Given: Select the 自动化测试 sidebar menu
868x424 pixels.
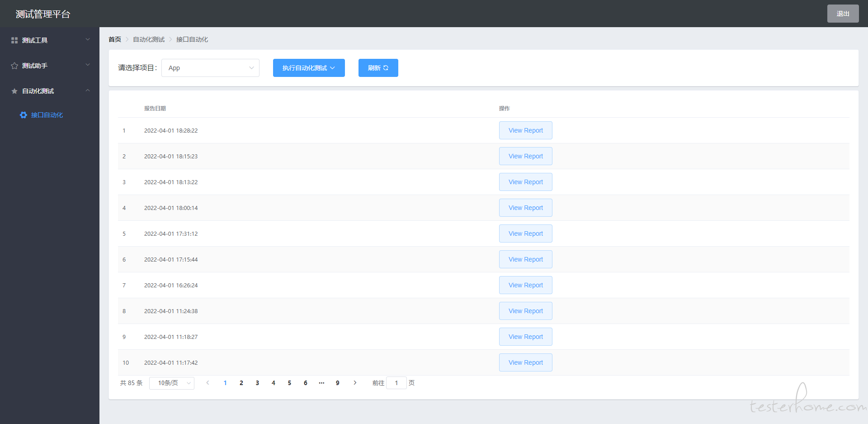Looking at the screenshot, I should click(50, 91).
